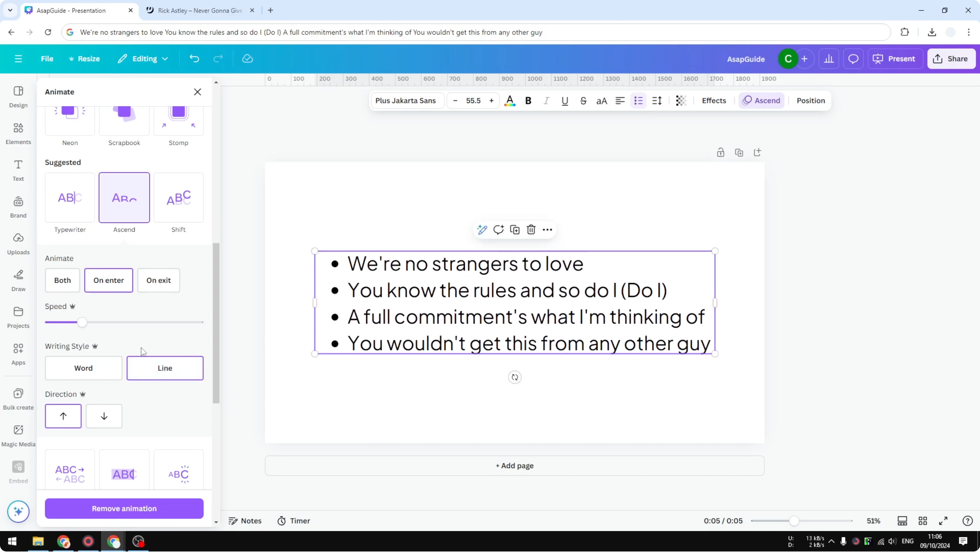Viewport: 980px width, 552px height.
Task: Open the comments speech bubble icon
Action: click(x=853, y=59)
